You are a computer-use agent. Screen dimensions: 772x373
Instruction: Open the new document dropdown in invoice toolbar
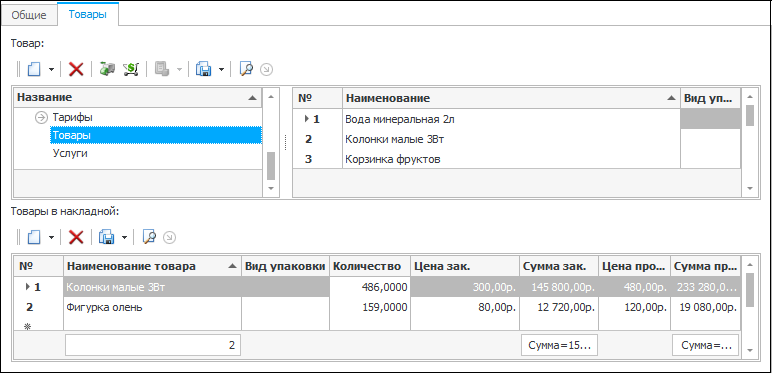coord(51,238)
